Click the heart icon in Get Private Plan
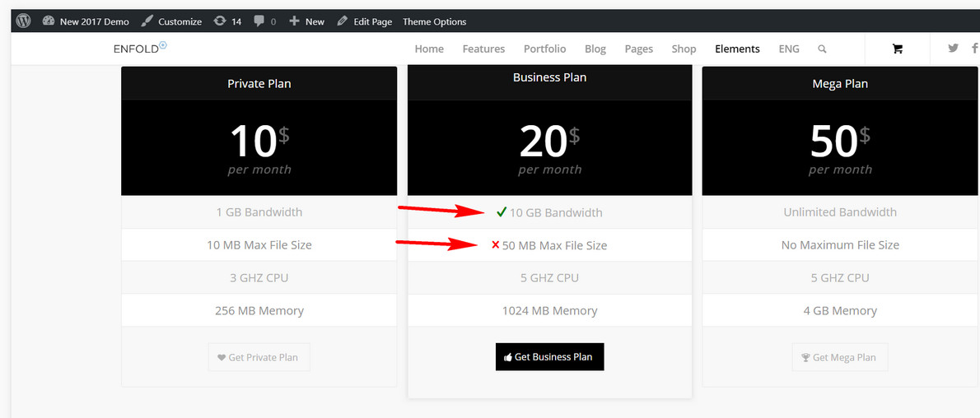Image resolution: width=980 pixels, height=418 pixels. click(x=222, y=358)
